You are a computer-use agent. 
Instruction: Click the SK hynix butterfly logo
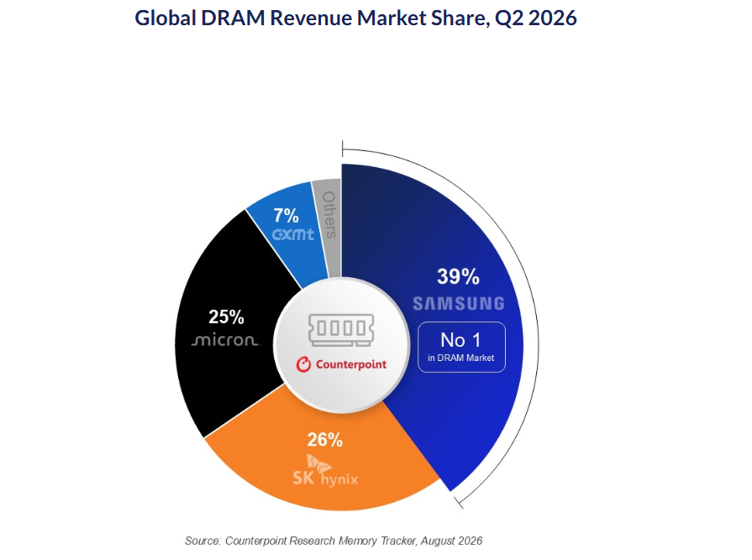click(325, 471)
